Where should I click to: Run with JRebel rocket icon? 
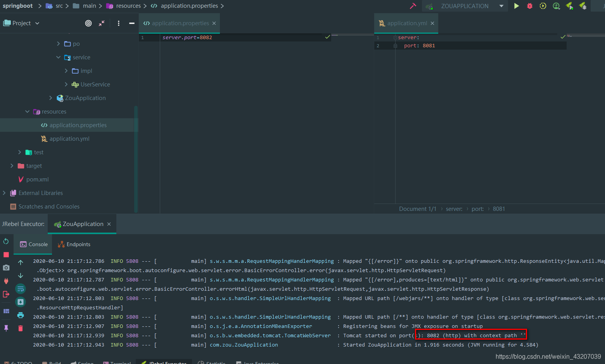(x=569, y=6)
